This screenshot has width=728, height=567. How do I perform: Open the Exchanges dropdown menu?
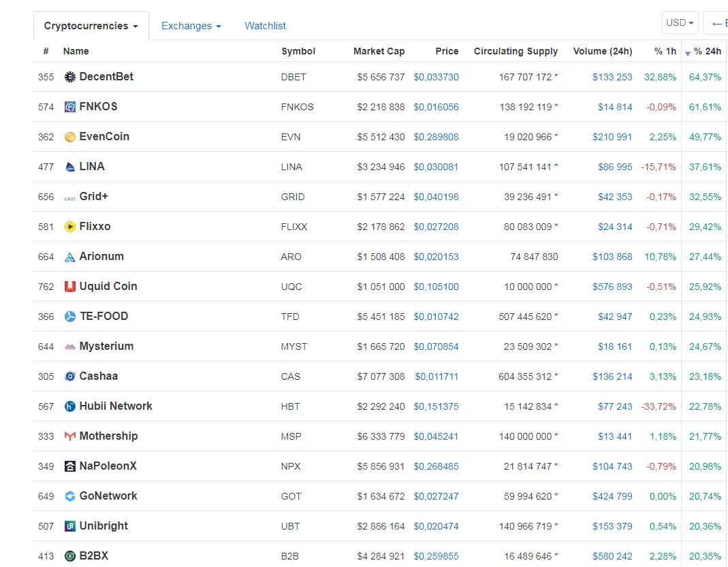click(191, 26)
